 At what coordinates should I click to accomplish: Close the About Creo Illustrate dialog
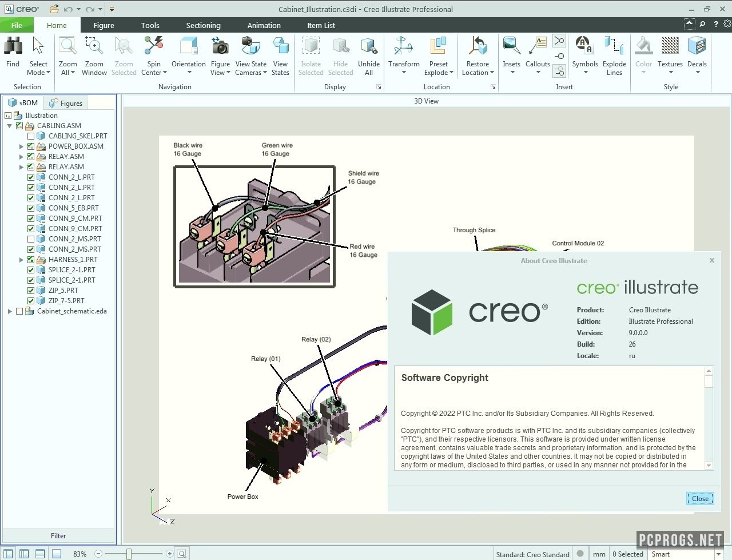[x=700, y=499]
